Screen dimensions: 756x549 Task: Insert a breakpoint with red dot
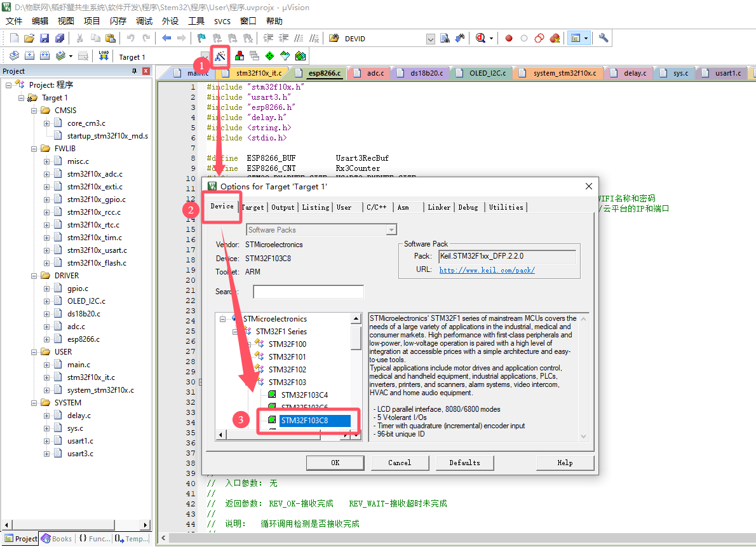509,38
